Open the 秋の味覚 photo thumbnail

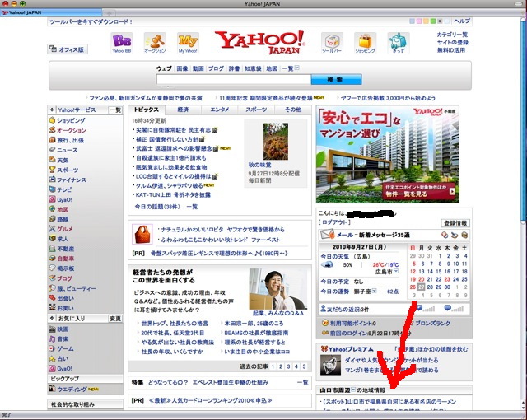pos(276,142)
